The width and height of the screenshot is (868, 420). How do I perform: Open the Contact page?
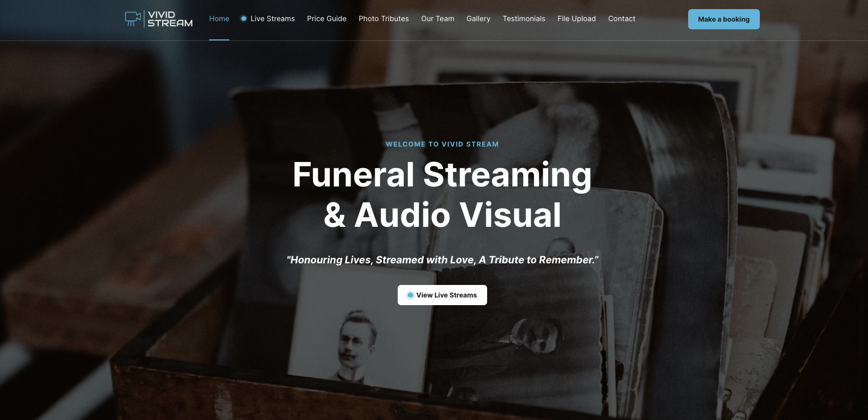[x=622, y=19]
